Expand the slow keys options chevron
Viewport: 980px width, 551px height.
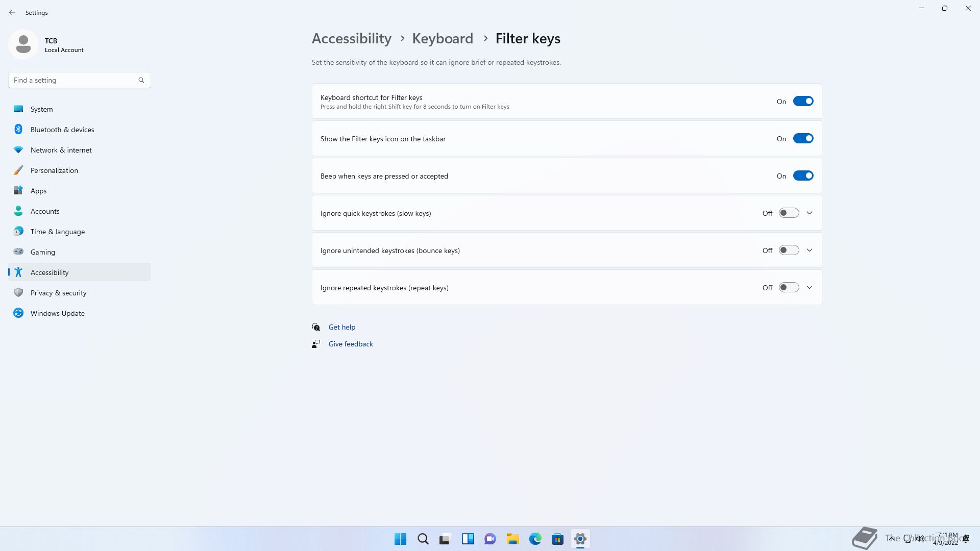pos(810,213)
